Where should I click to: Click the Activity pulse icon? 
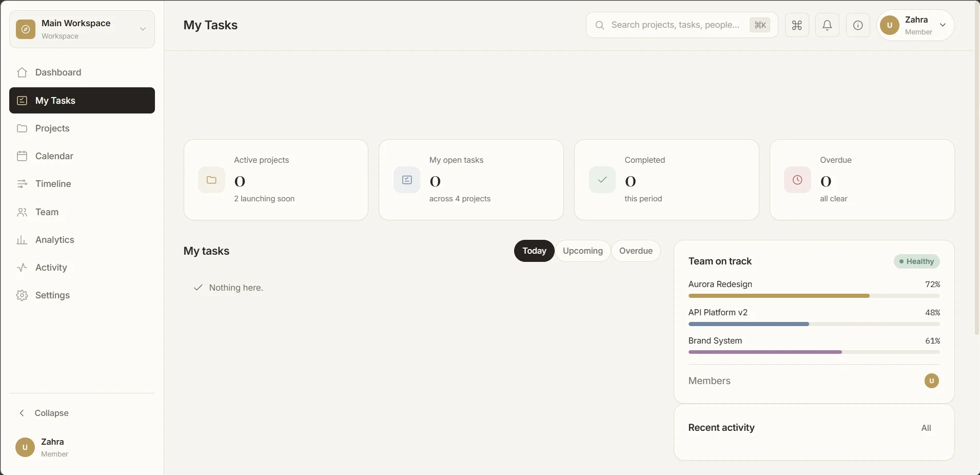click(22, 268)
